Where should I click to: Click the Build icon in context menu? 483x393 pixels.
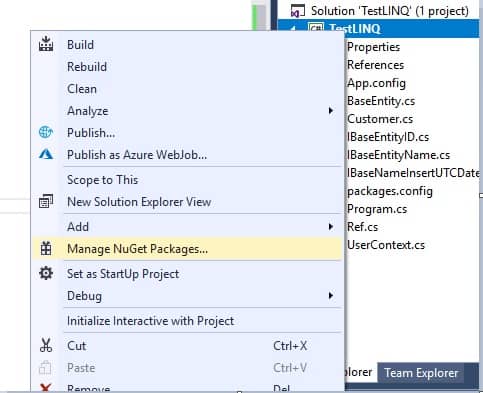(x=46, y=44)
